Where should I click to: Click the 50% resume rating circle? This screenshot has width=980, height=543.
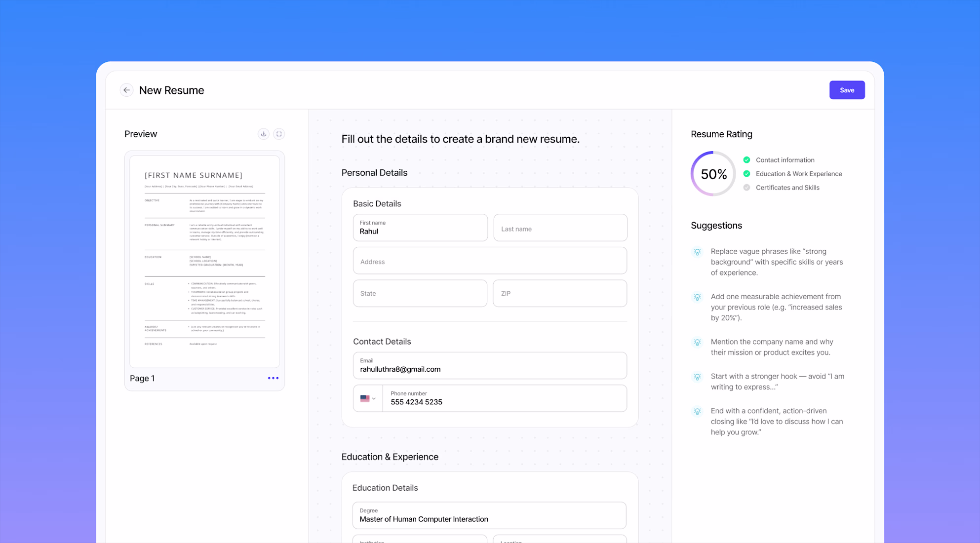(713, 174)
